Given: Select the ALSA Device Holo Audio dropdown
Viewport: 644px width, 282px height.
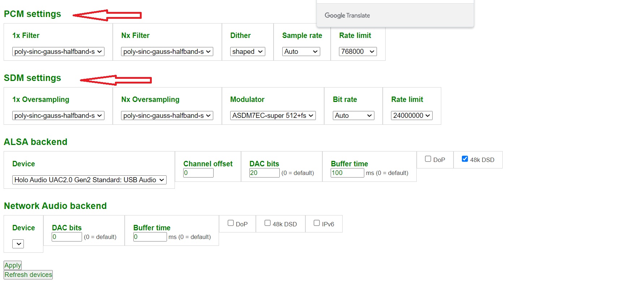Looking at the screenshot, I should (x=89, y=180).
